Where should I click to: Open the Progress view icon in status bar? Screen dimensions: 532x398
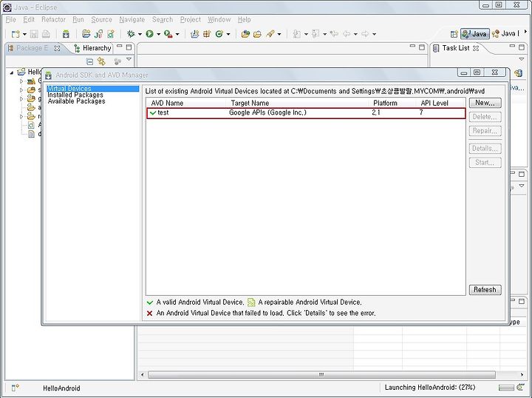coord(520,387)
